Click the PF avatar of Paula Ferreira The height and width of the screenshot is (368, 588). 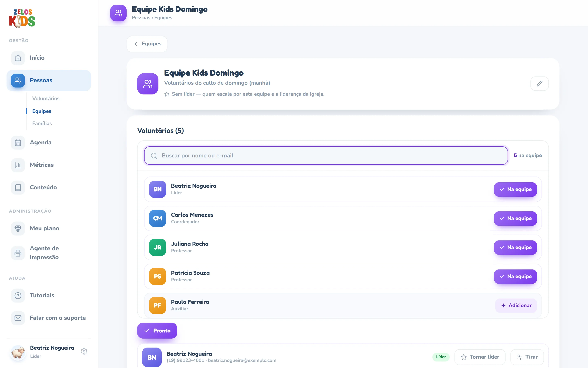[x=157, y=305]
